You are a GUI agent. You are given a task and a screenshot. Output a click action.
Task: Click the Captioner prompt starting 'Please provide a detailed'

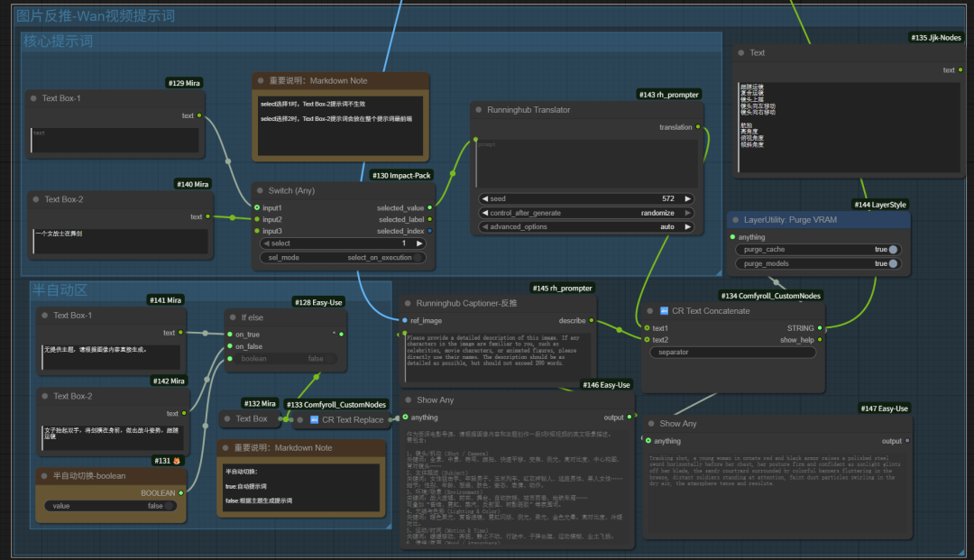[x=497, y=357]
